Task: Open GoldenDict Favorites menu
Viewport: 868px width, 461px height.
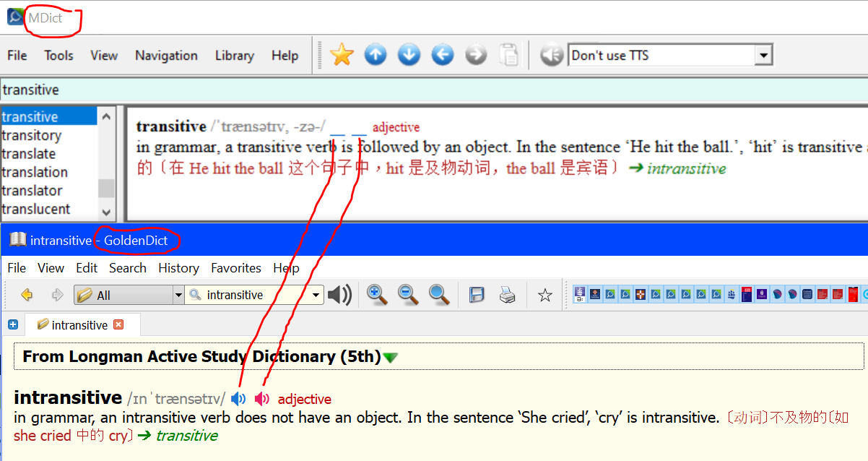Action: click(x=236, y=268)
